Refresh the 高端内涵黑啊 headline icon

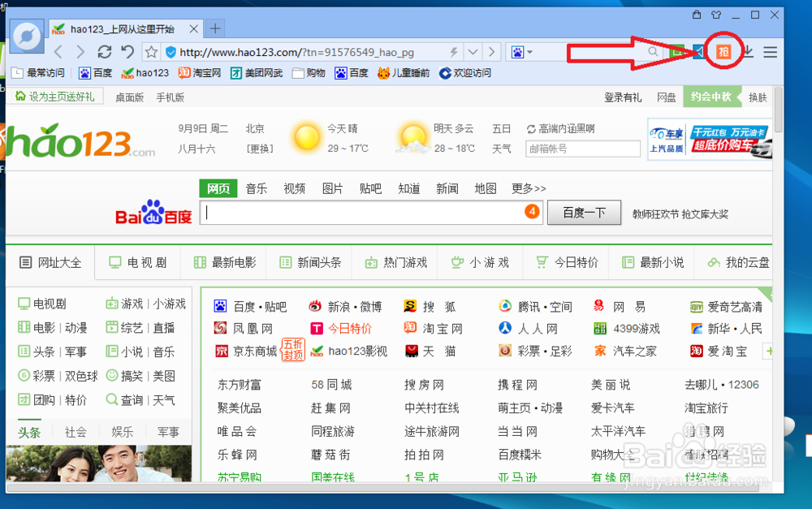coord(531,129)
